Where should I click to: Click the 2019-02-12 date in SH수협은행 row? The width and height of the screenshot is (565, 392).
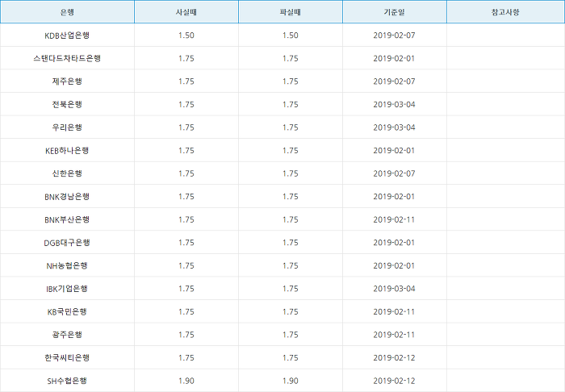point(394,381)
